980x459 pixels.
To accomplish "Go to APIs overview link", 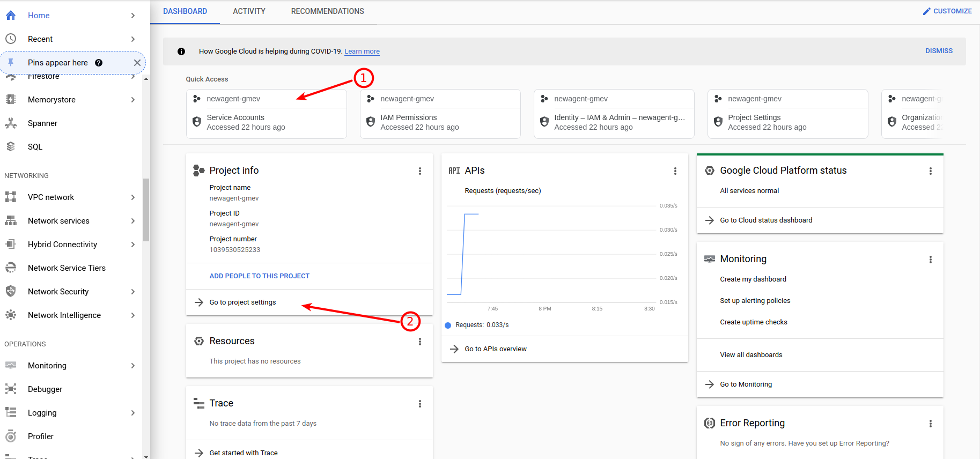I will (496, 349).
